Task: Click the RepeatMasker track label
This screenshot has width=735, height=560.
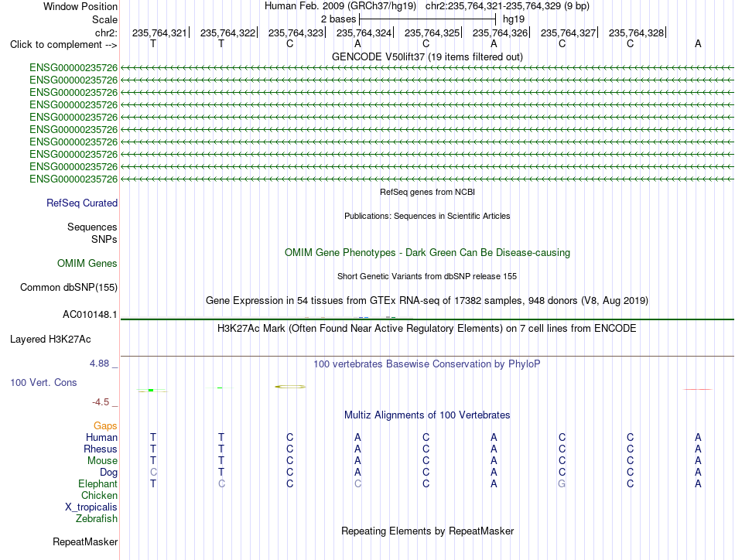Action: (x=85, y=541)
